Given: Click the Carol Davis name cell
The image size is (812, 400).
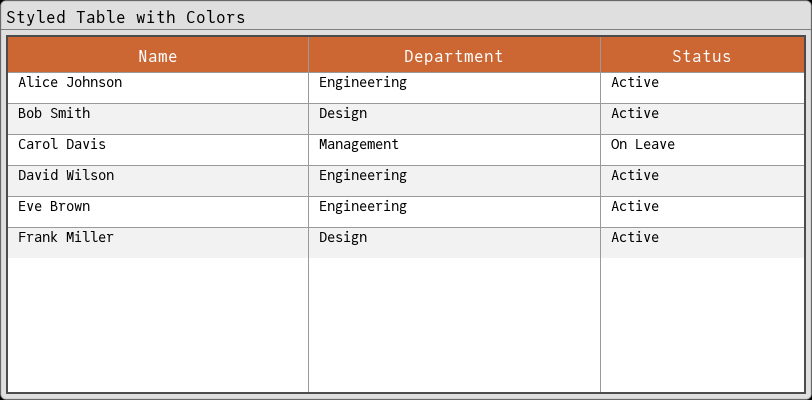Looking at the screenshot, I should tap(62, 145).
